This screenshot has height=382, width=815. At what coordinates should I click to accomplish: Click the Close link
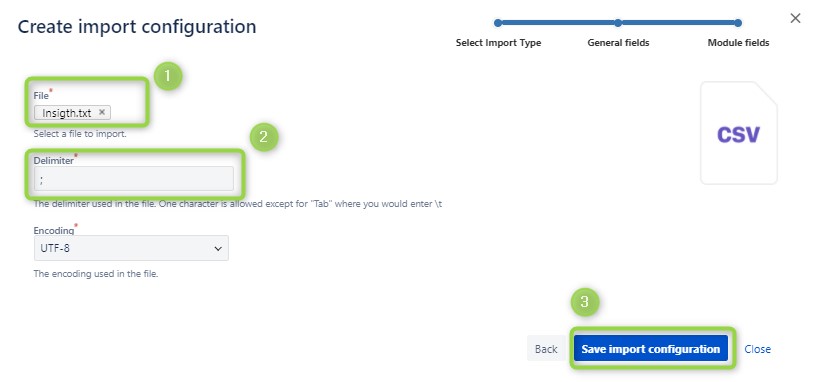(x=757, y=349)
